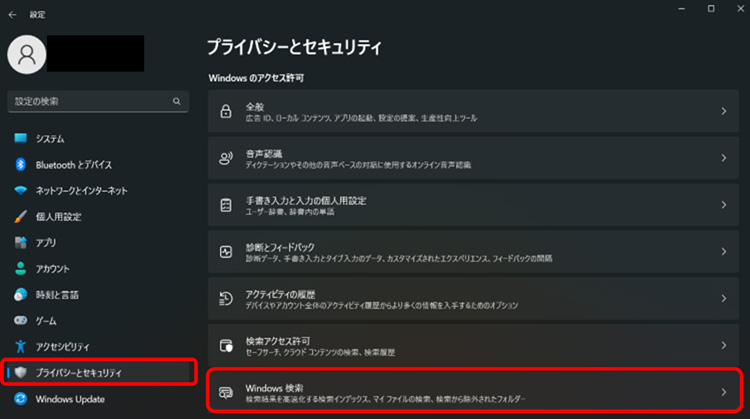Click the プライバシーとセキュリティ page heading
Screen dimensions: 750x419
[x=295, y=47]
